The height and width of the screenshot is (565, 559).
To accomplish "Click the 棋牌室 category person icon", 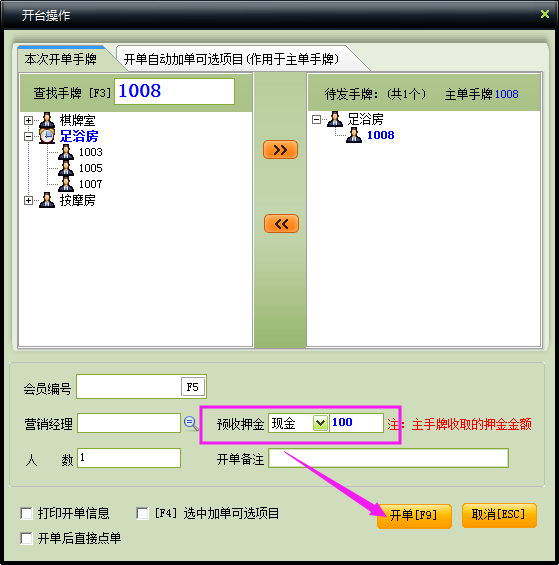I will [47, 120].
